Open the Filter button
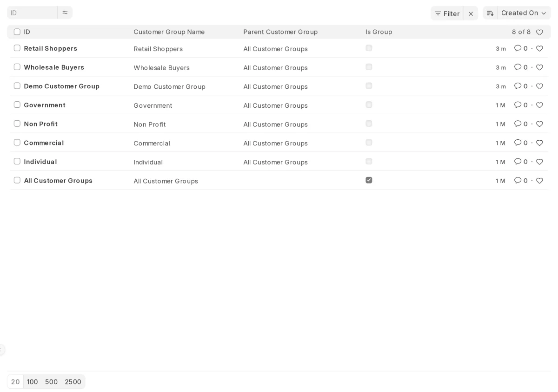Image resolution: width=558 pixels, height=392 pixels. [x=447, y=13]
